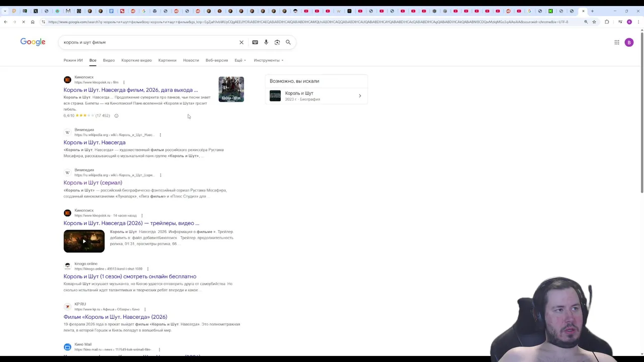644x362 pixels.
Task: Open Король и Шут (сериал) Wikipedia link
Action: click(x=93, y=183)
